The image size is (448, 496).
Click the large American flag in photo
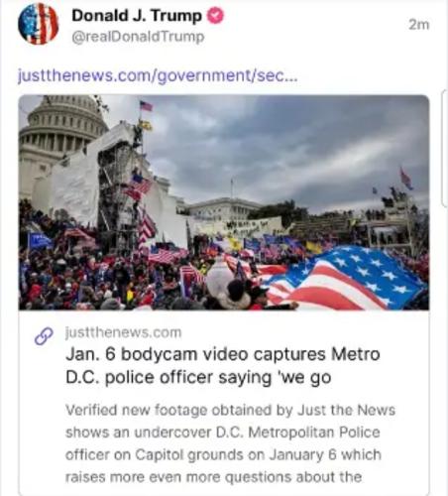coord(344,278)
